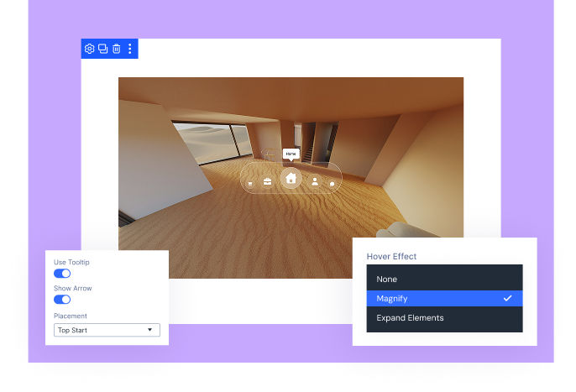Screen dimensions: 576x392
Task: Click the Use Tooltip label
Action: (x=71, y=263)
